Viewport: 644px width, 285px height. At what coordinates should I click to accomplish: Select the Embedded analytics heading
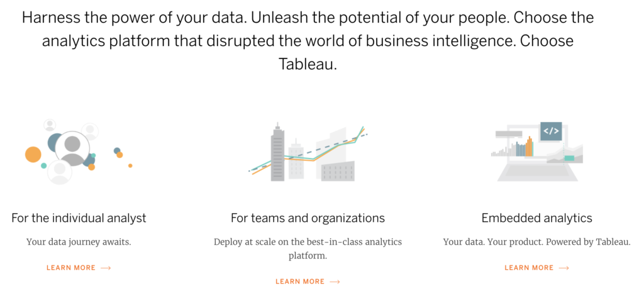click(x=537, y=218)
